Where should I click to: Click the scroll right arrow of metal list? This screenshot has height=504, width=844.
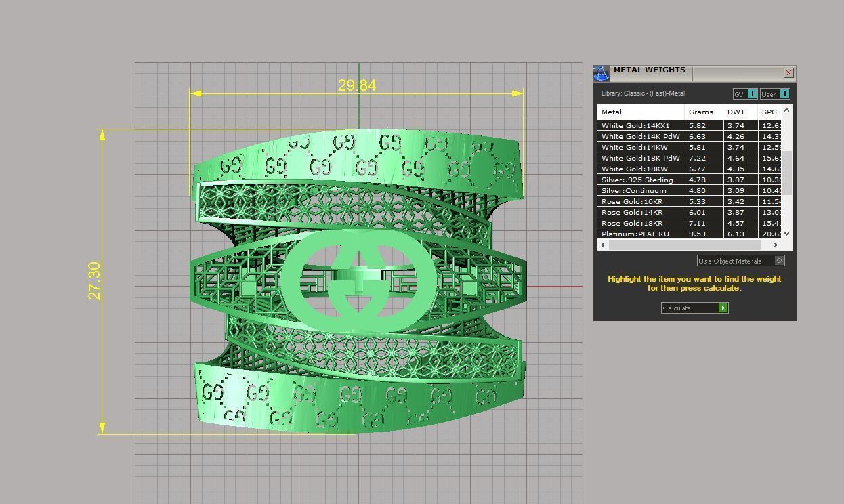click(776, 245)
